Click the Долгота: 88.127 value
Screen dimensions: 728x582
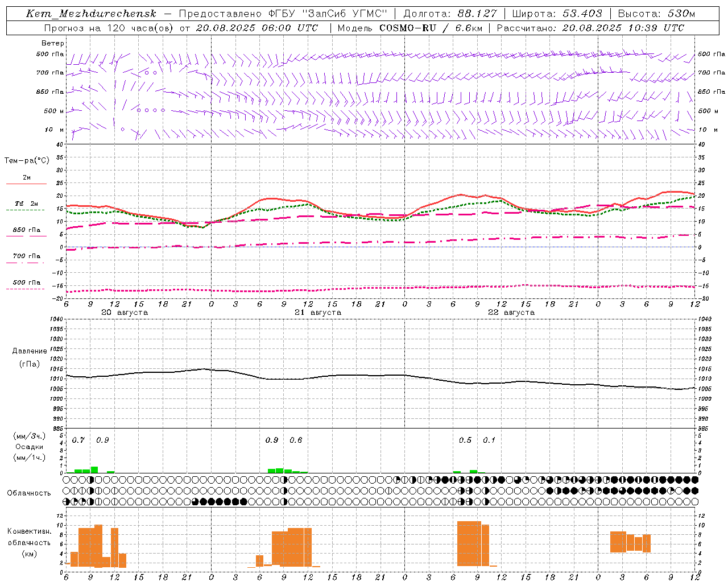[450, 14]
